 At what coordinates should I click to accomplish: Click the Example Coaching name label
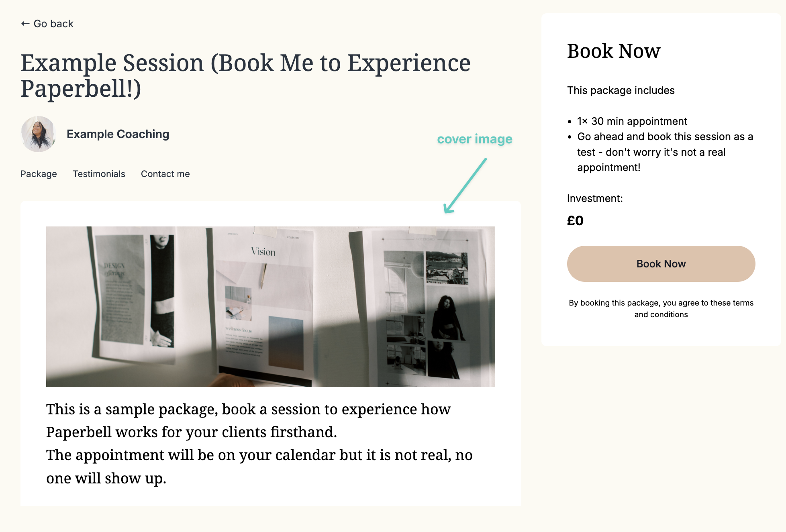coord(118,134)
